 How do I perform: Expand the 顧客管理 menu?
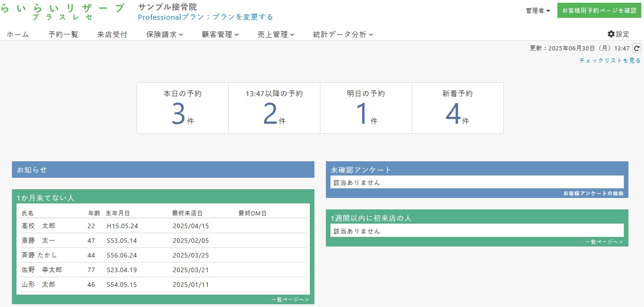[x=220, y=34]
